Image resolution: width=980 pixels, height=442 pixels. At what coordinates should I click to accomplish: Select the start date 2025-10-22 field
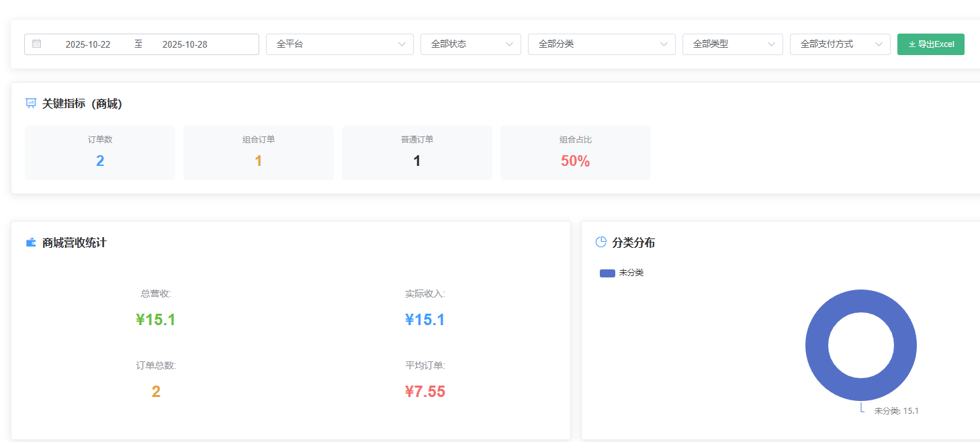click(x=88, y=44)
